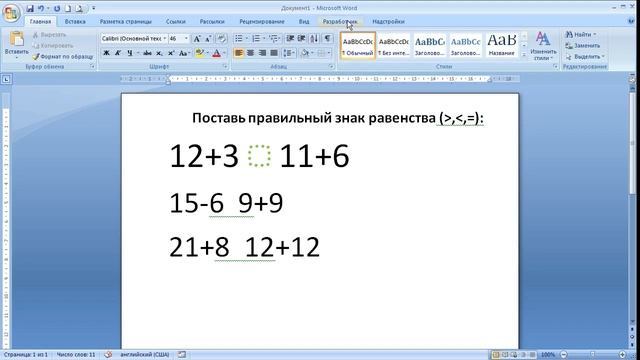Decrease paragraph indent
Viewport: 640px width, 360px height.
[x=290, y=39]
